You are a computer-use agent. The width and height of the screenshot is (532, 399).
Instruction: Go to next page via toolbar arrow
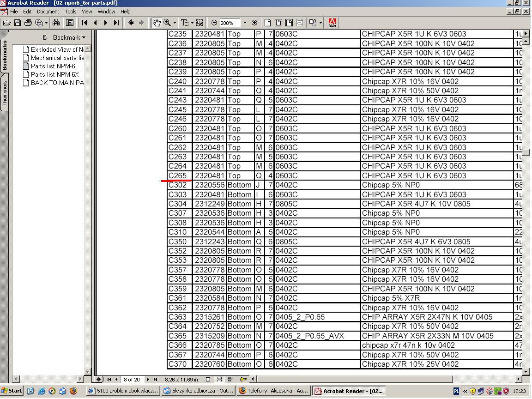tap(105, 23)
